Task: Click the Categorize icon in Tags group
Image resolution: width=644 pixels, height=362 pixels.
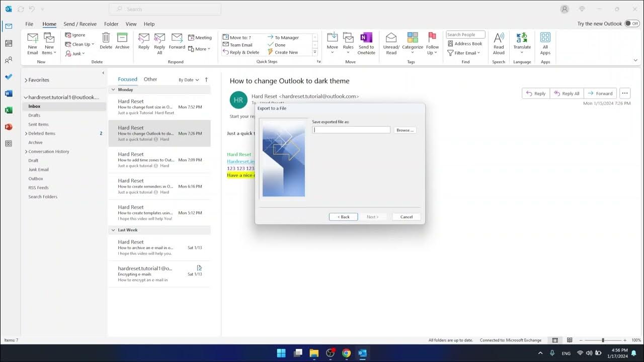Action: coord(413,43)
